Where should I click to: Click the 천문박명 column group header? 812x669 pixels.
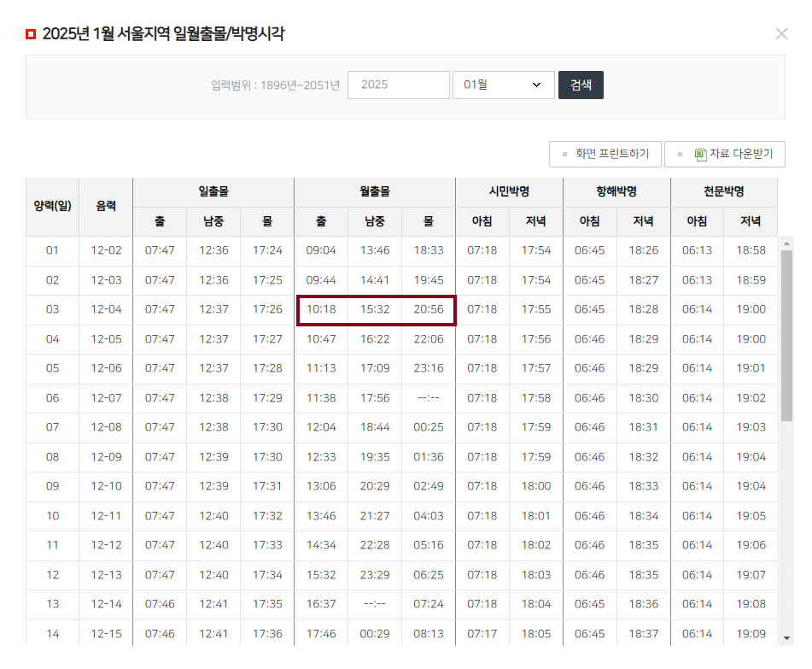coord(723,191)
